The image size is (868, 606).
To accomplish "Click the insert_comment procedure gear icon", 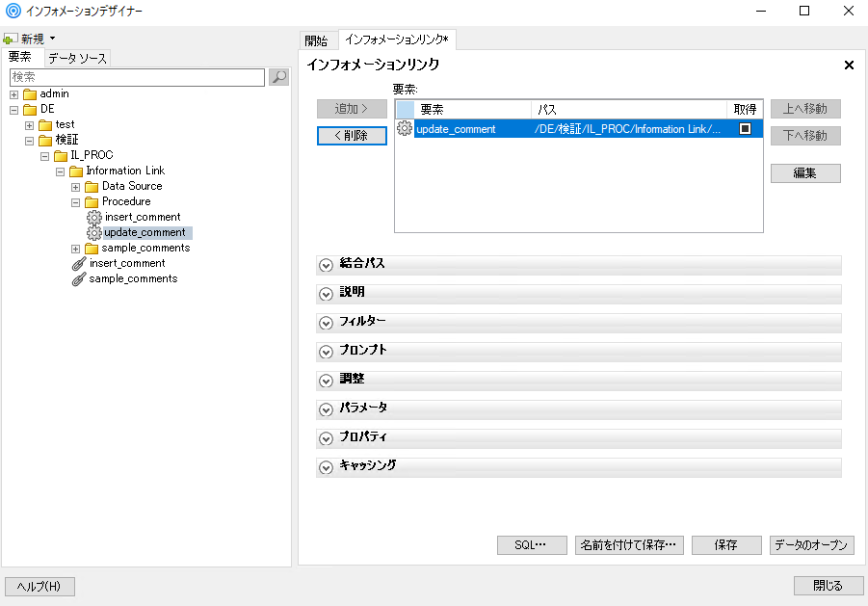I will pyautogui.click(x=94, y=218).
